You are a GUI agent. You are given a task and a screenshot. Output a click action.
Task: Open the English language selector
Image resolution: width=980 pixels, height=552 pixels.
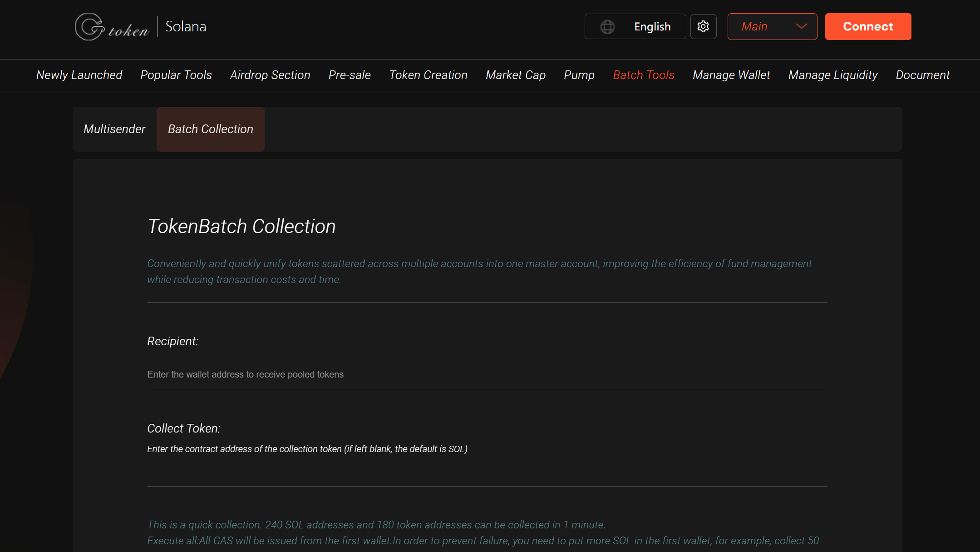coord(652,26)
